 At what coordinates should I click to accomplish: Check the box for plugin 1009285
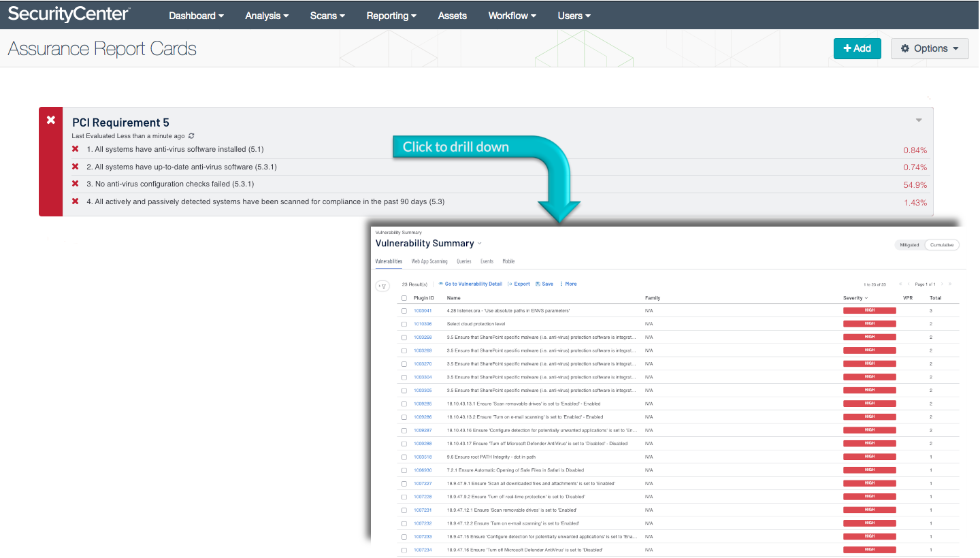(404, 404)
